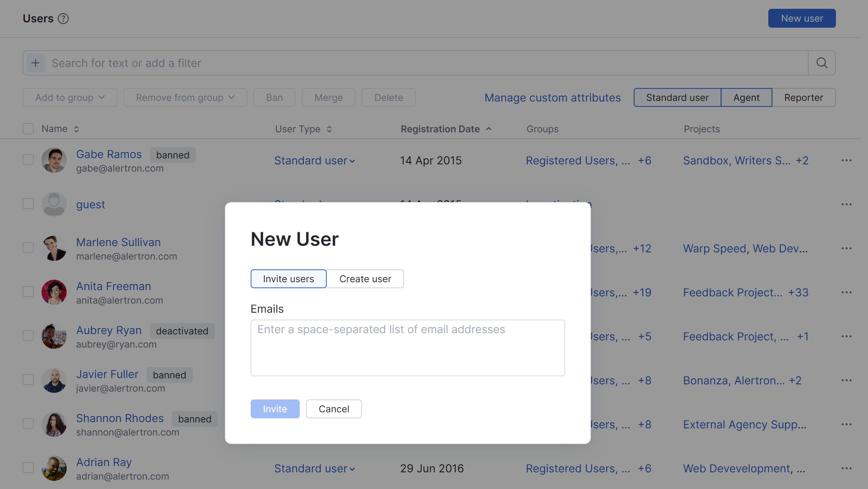
Task: Click Gabe Ramos's profile avatar
Action: point(54,160)
